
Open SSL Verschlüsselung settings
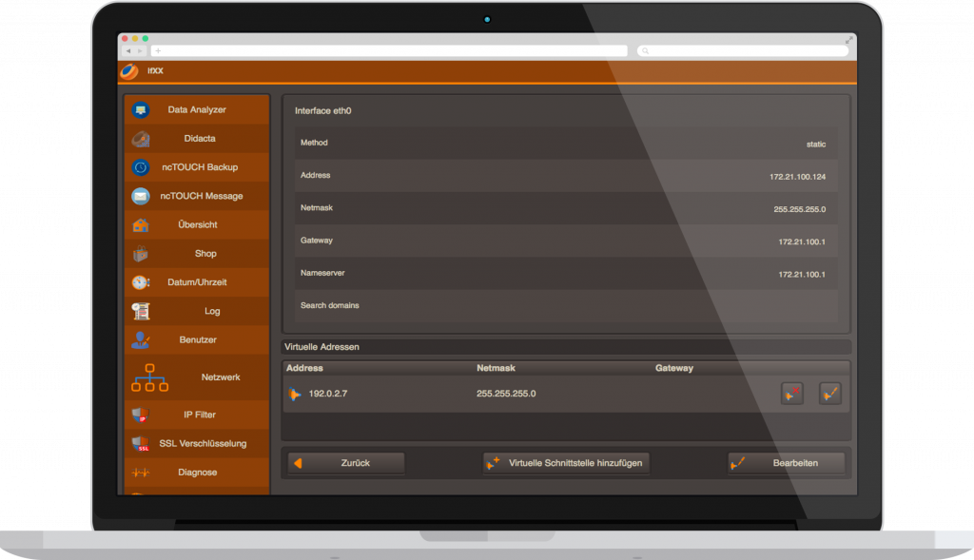(x=197, y=444)
